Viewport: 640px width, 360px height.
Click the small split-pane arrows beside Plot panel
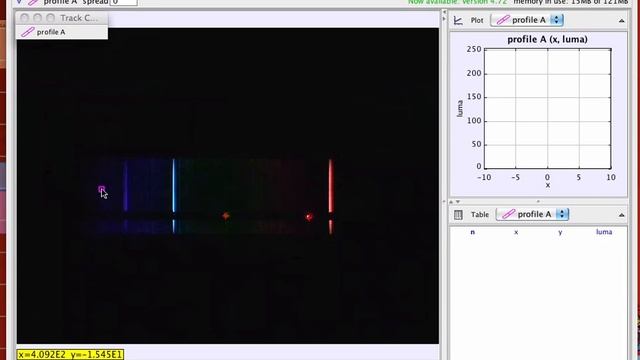(x=444, y=16)
